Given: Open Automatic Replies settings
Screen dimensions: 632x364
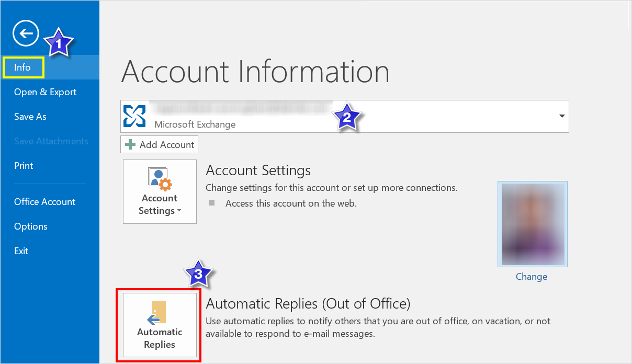Looking at the screenshot, I should point(159,325).
